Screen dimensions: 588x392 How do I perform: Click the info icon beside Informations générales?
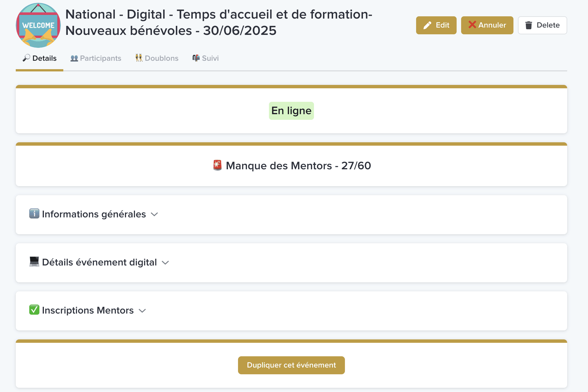coord(34,214)
